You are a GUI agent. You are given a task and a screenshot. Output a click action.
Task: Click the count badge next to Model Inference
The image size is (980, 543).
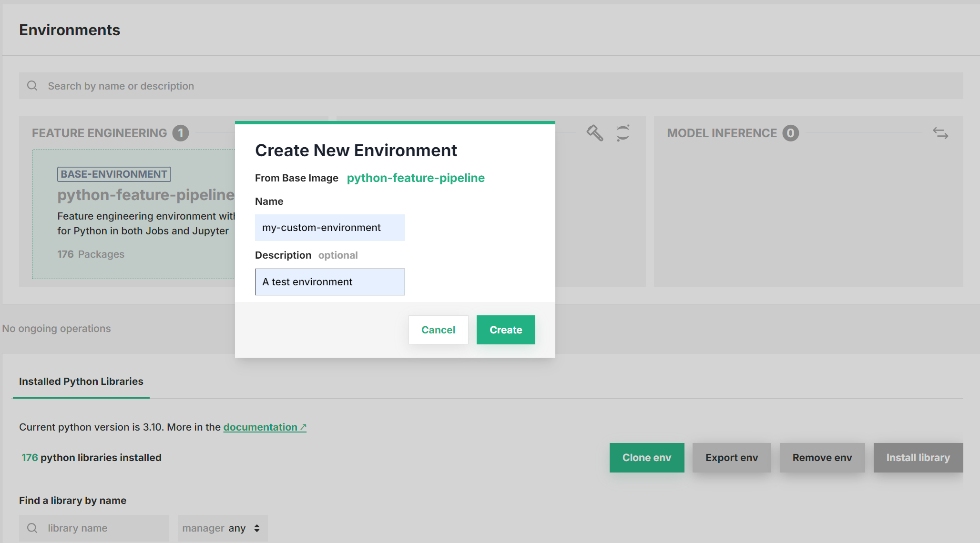pyautogui.click(x=791, y=133)
